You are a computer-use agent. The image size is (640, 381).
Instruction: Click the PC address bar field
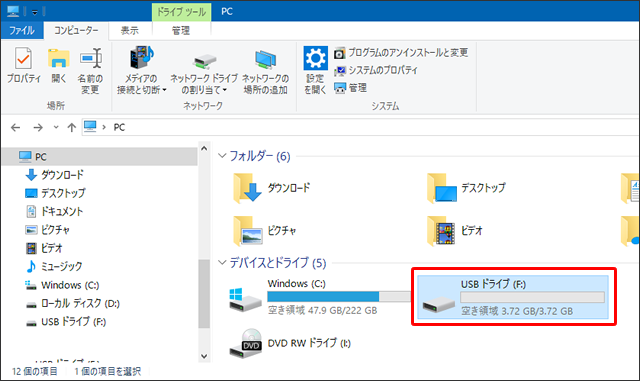pos(360,127)
